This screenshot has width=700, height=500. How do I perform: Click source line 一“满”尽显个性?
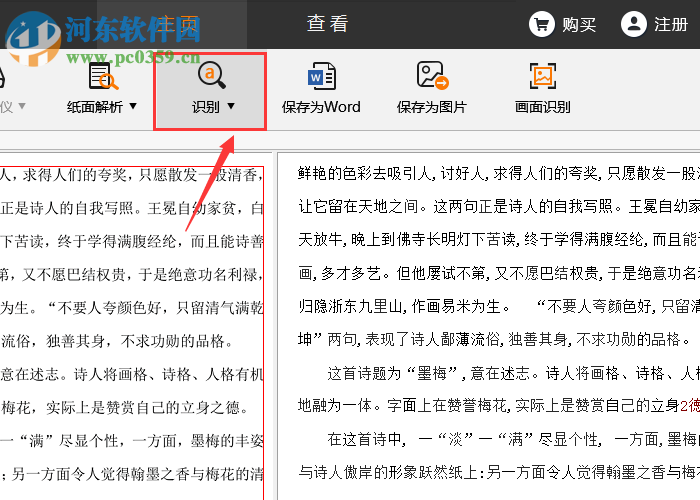132,441
